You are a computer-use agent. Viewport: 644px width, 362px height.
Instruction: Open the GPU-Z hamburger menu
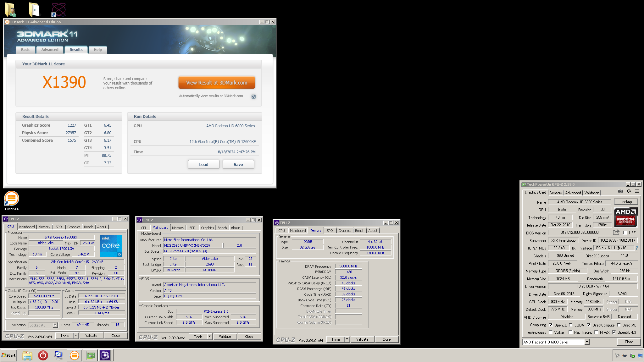637,191
